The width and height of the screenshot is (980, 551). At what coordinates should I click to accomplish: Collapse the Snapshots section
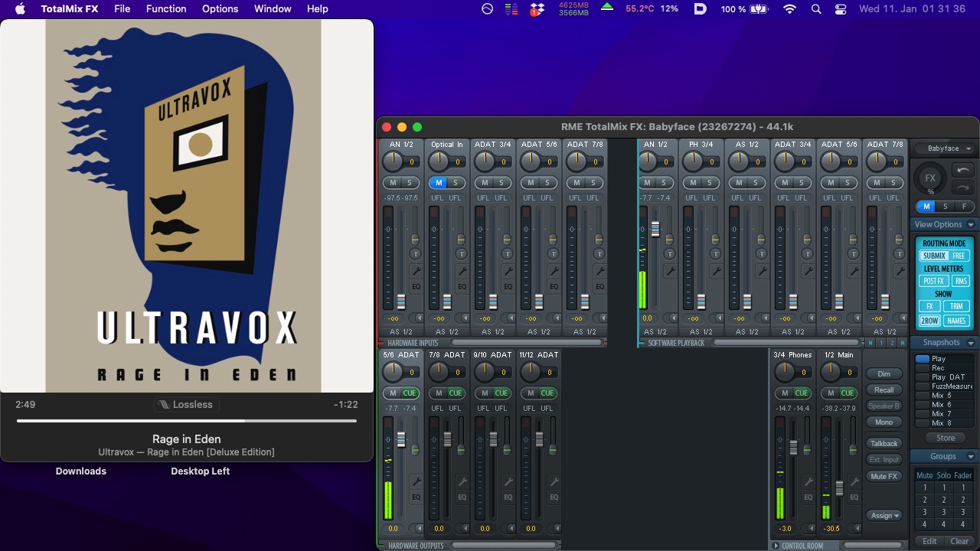tap(971, 343)
